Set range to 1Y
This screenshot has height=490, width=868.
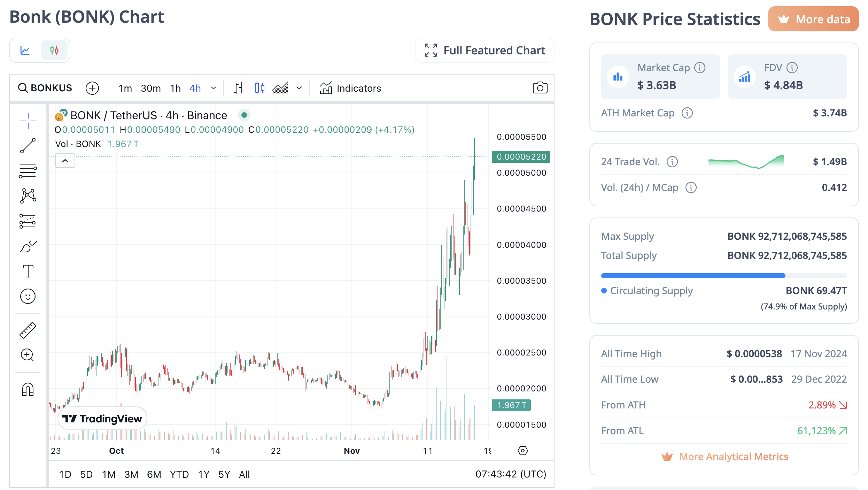(204, 474)
